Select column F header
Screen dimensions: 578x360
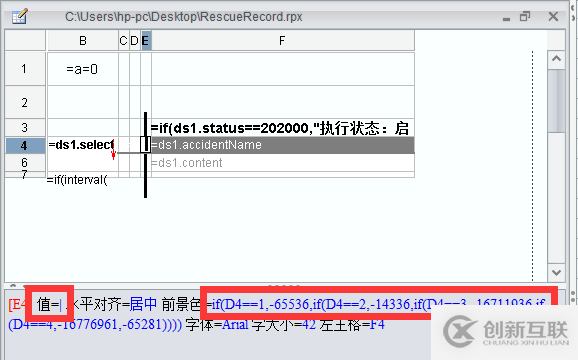pos(283,41)
